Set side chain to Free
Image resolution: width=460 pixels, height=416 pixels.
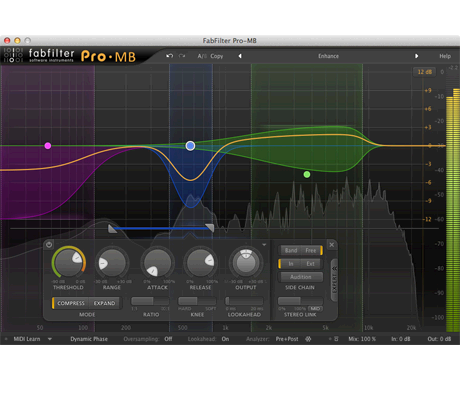click(311, 250)
